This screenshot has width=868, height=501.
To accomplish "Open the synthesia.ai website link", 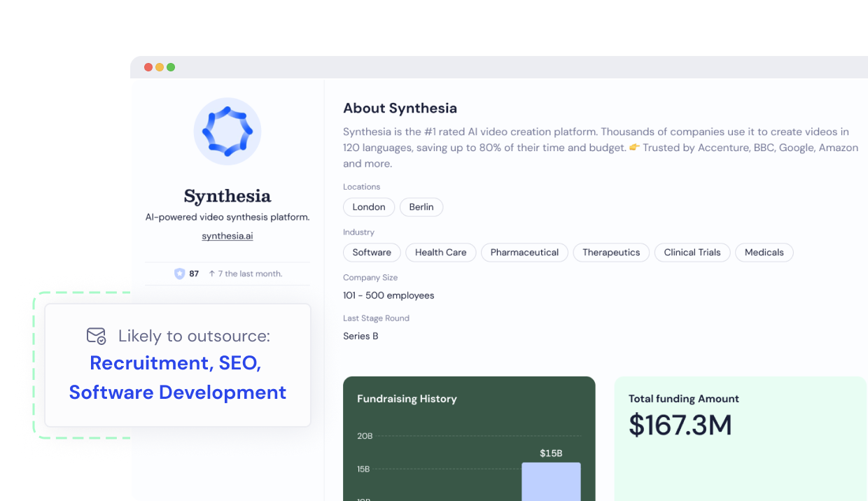I will click(227, 236).
